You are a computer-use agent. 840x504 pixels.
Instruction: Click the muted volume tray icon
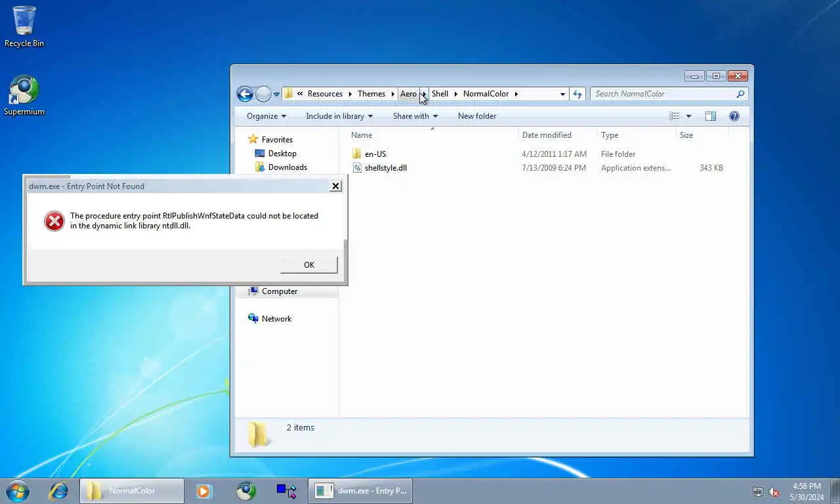pyautogui.click(x=774, y=492)
